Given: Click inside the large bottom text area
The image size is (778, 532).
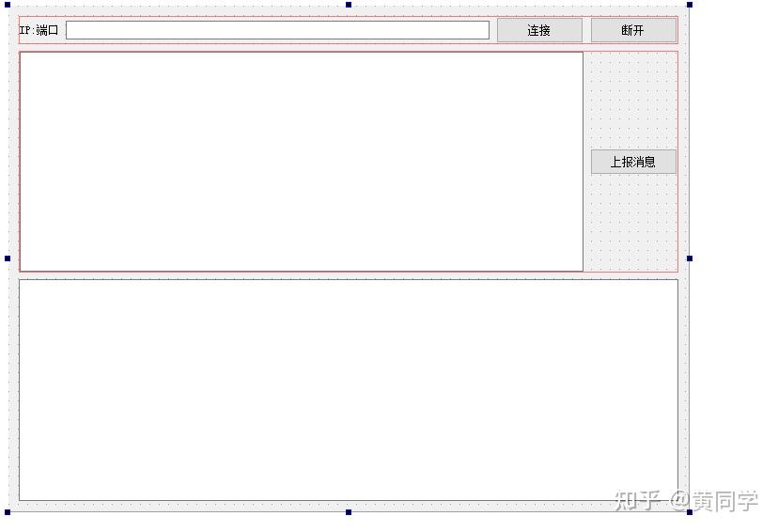Looking at the screenshot, I should (x=349, y=389).
